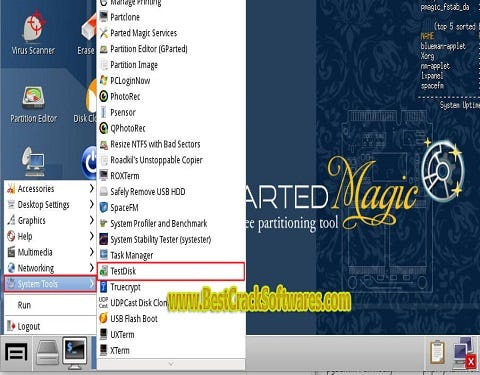Open the clipboard tray icon
Screen dimensions: 480x375
[x=437, y=352]
